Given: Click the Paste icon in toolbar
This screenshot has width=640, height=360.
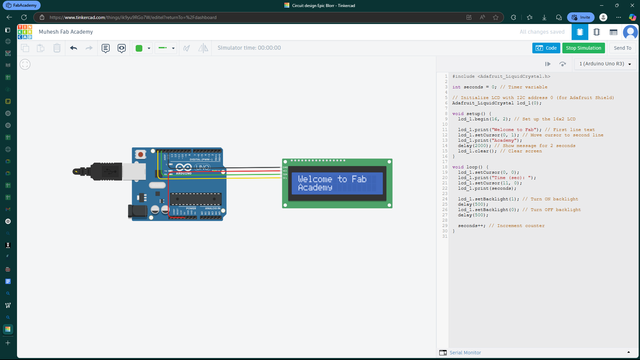Looking at the screenshot, I should pyautogui.click(x=41, y=48).
